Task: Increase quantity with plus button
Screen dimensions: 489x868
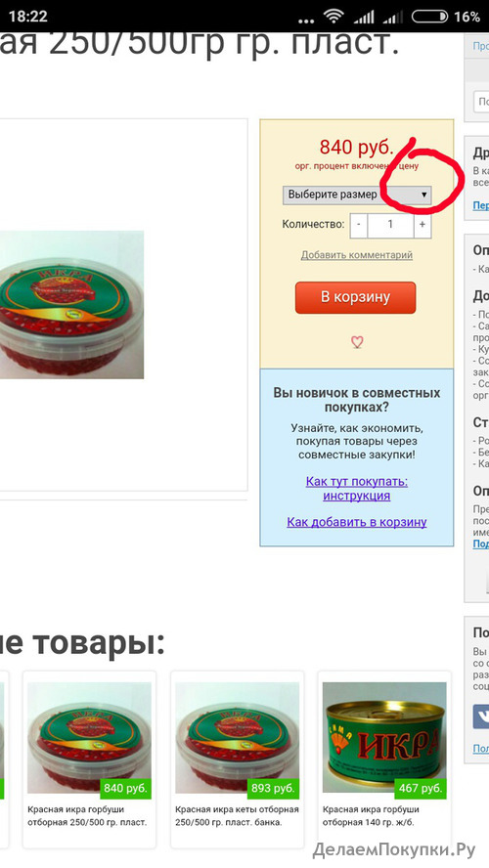Action: (x=422, y=225)
